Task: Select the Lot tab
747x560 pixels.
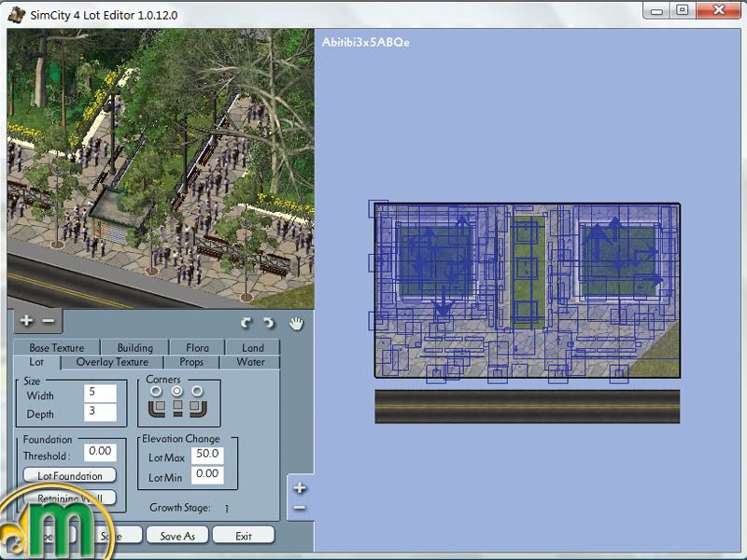Action: coord(36,362)
